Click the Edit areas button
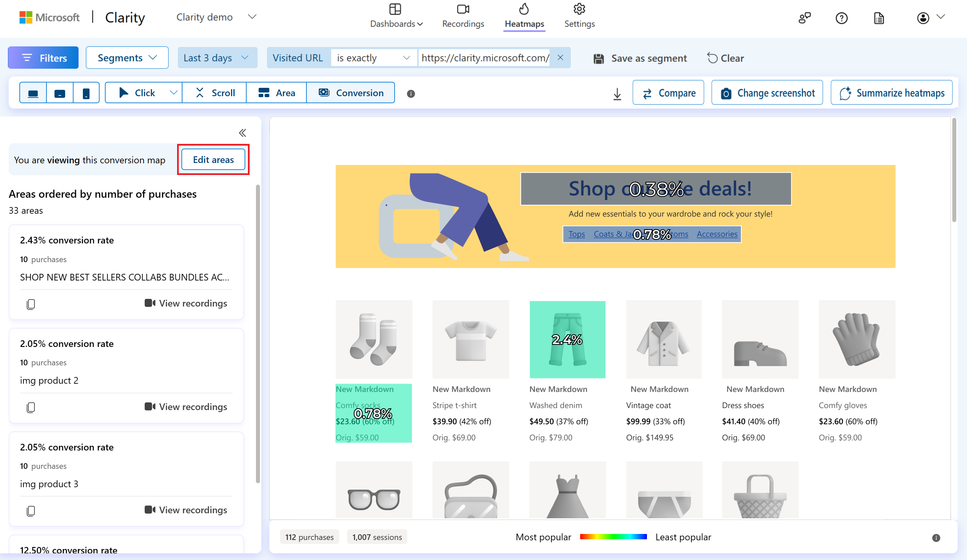 pyautogui.click(x=213, y=159)
